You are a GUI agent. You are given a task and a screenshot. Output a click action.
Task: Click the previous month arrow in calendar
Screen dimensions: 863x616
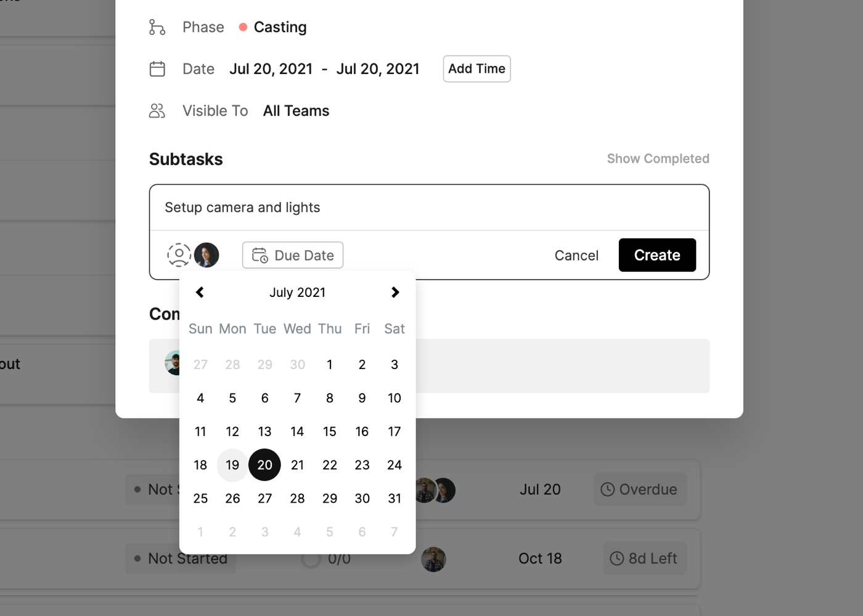click(x=200, y=293)
